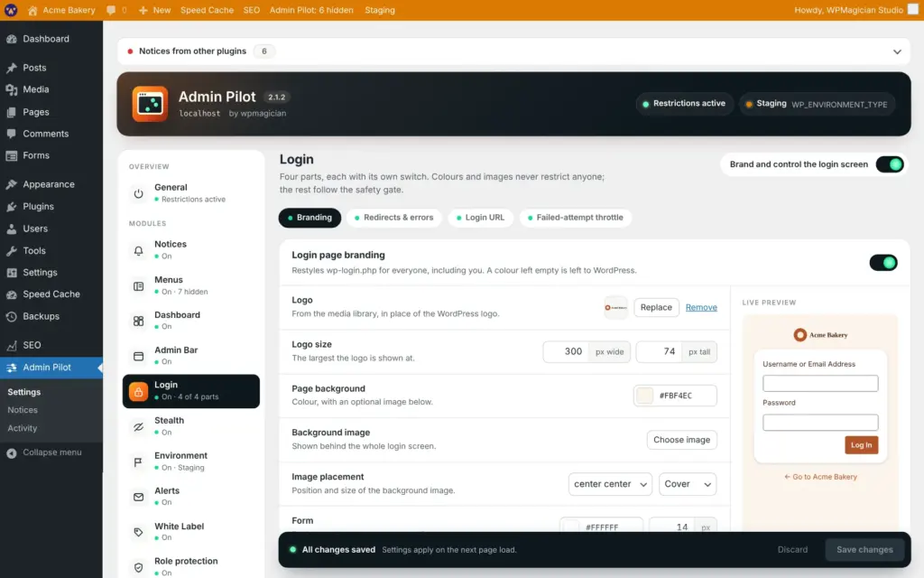
Task: Open the Activity submenu item
Action: click(x=23, y=428)
